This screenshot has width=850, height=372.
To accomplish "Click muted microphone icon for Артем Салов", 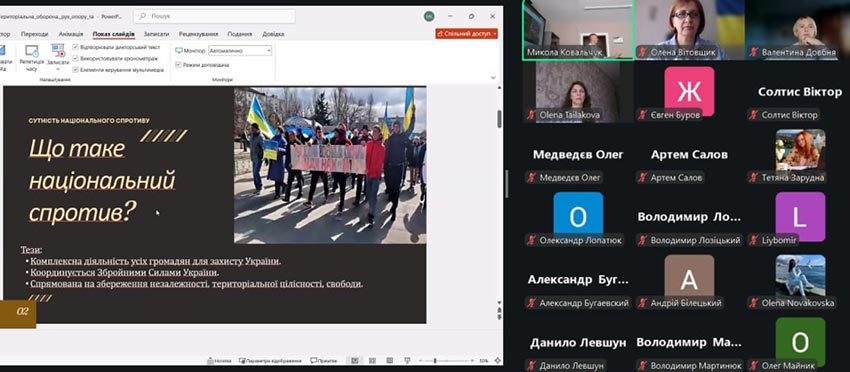I will (643, 177).
